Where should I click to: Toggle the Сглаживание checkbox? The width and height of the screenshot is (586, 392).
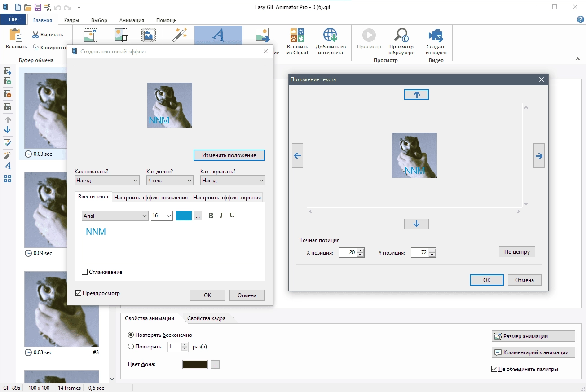pos(84,272)
